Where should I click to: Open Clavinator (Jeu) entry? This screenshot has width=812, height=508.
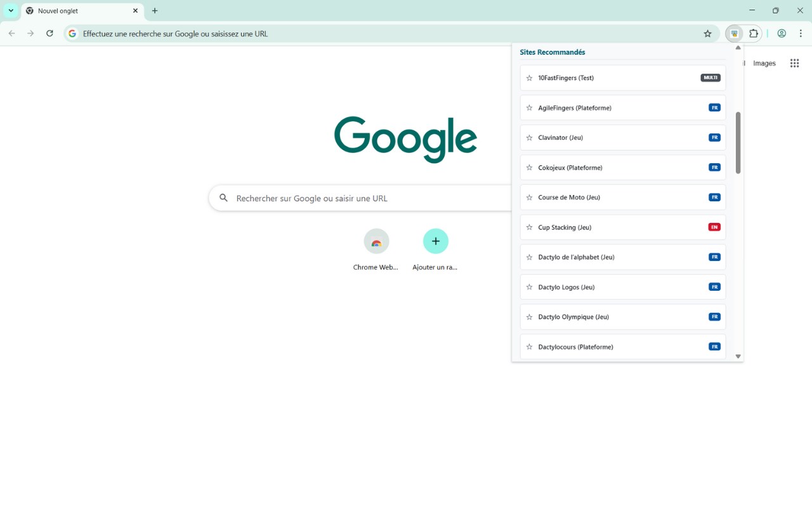(x=622, y=138)
